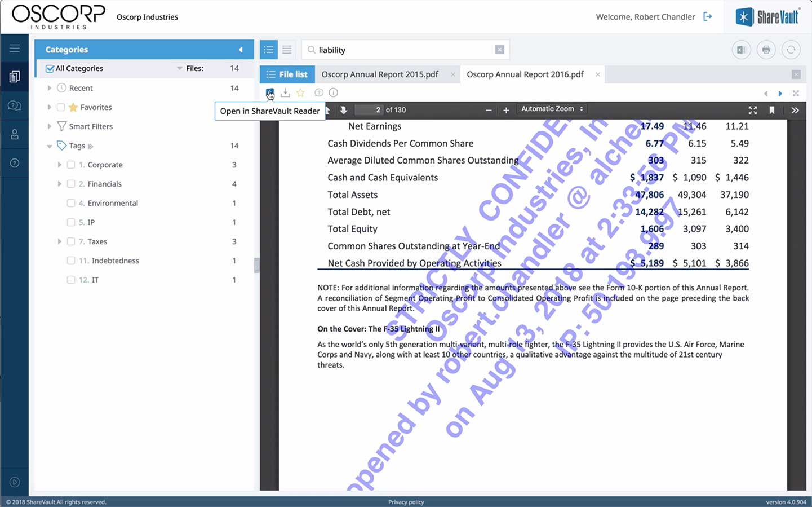
Task: Click the download document icon
Action: click(285, 92)
